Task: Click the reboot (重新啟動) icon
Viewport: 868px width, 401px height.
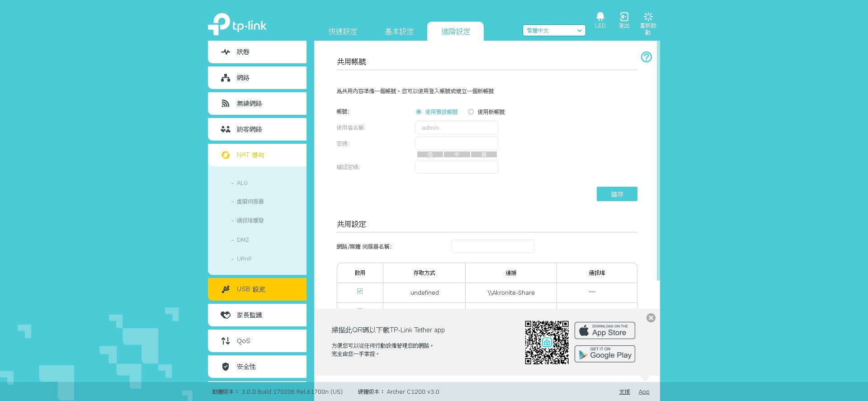Action: (648, 17)
